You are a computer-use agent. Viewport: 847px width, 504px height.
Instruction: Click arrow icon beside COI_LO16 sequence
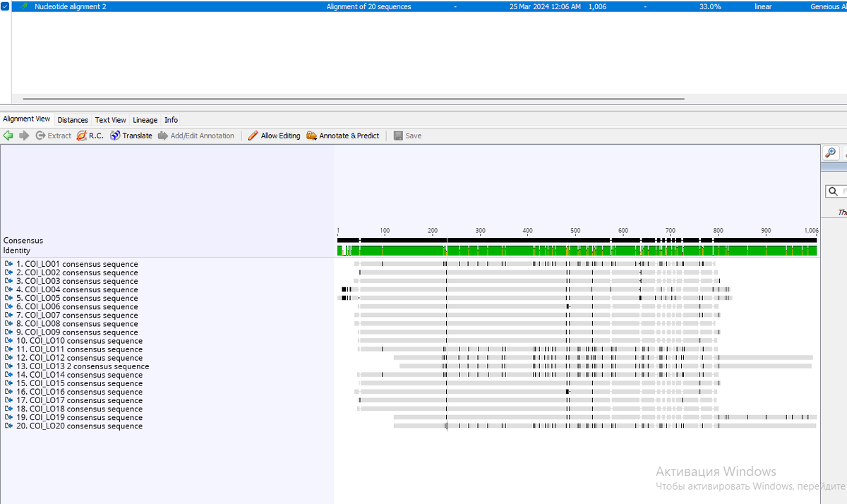tap(8, 392)
